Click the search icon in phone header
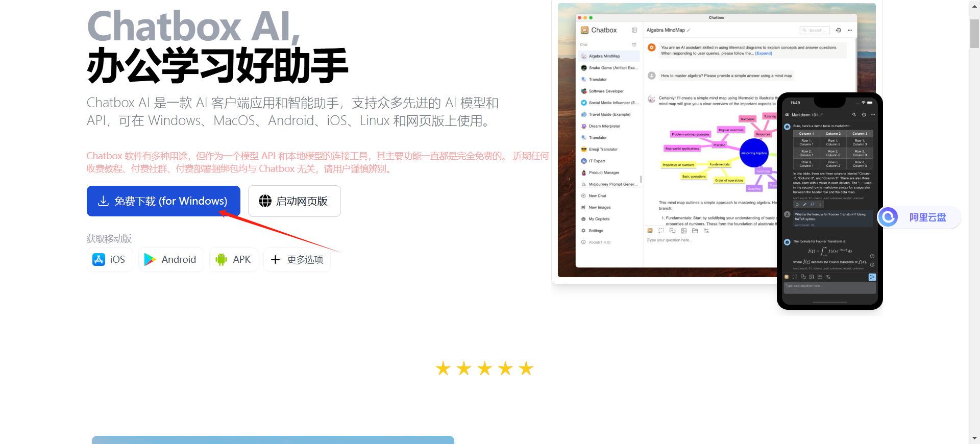This screenshot has height=444, width=980. click(854, 115)
